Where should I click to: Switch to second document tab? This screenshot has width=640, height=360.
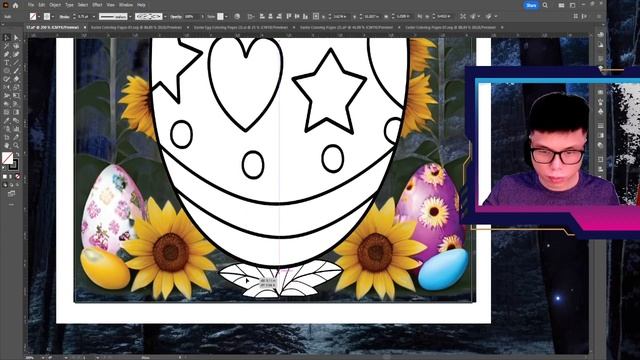137,27
